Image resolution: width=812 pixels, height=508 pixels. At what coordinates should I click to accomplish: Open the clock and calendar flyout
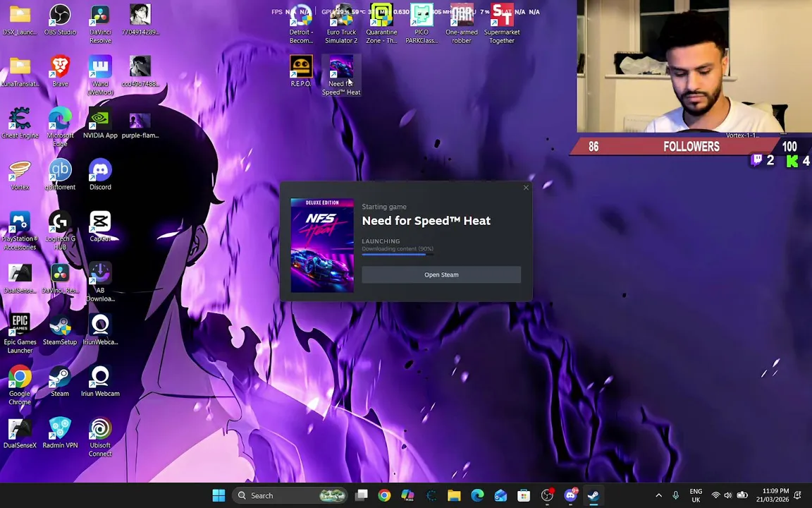point(772,495)
